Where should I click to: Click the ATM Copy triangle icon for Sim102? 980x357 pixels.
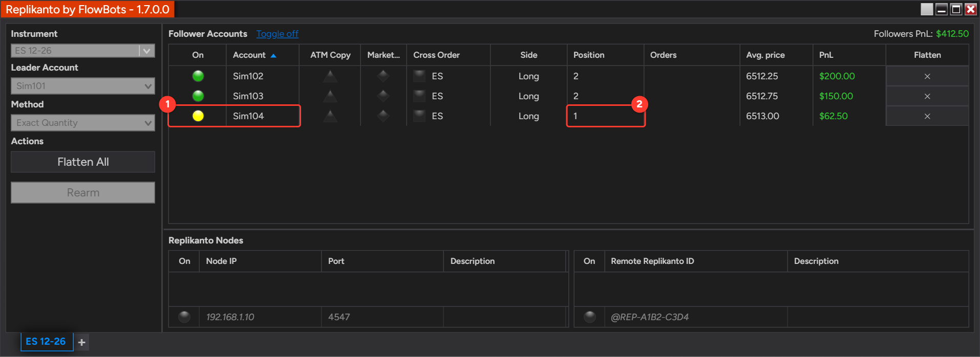tap(330, 76)
